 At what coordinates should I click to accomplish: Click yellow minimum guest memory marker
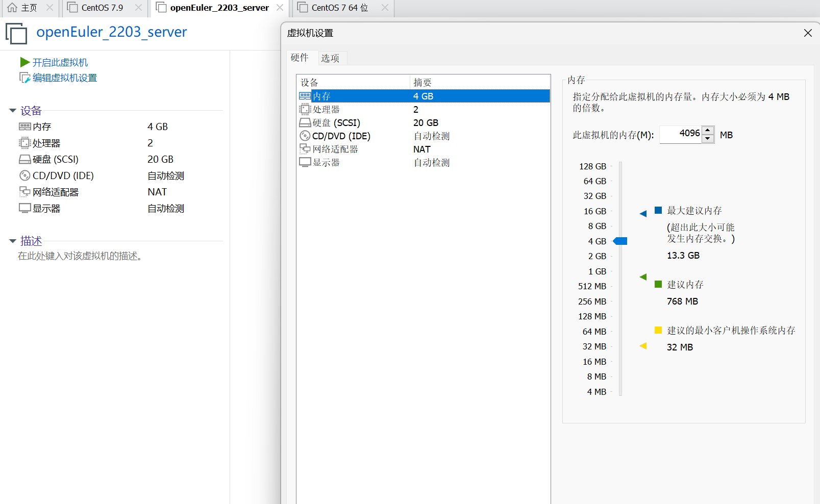coord(643,346)
